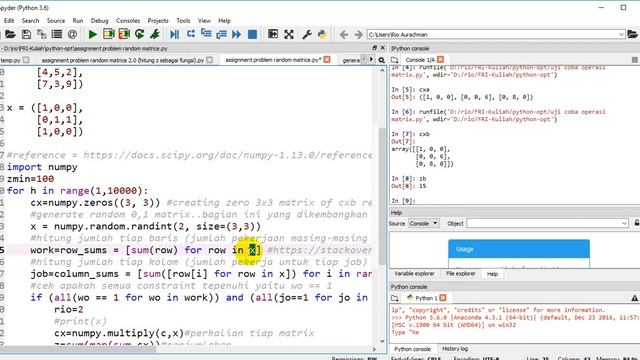640x360 pixels.
Task: Close the matrice 2.0 tab
Action: [209, 60]
